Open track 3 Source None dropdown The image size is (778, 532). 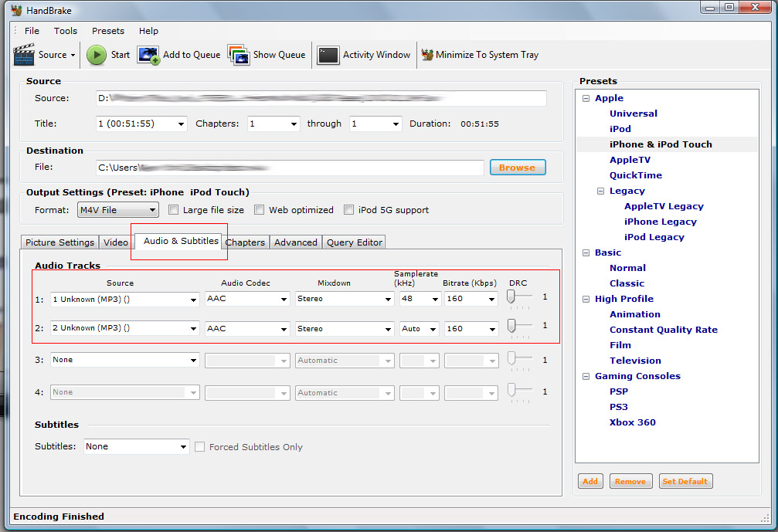124,360
